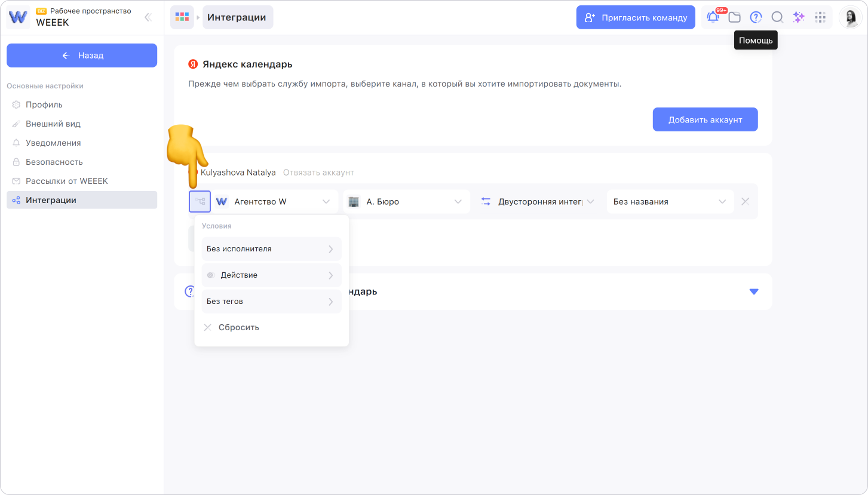Remove integration row with X icon
This screenshot has width=868, height=495.
745,201
